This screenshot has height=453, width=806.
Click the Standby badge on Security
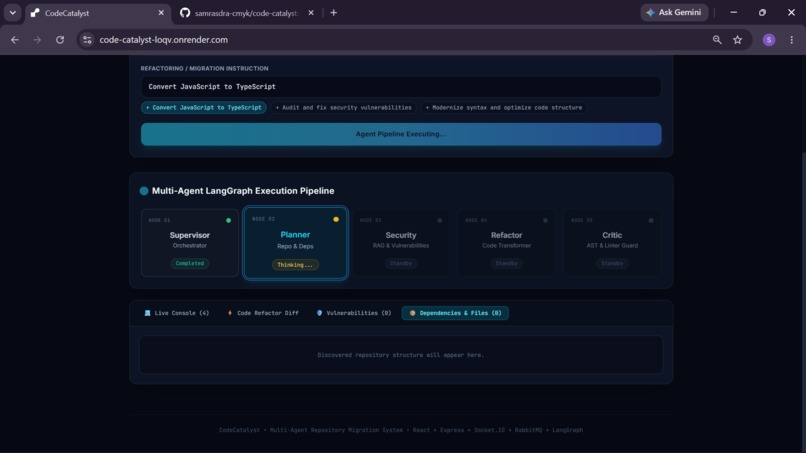401,263
